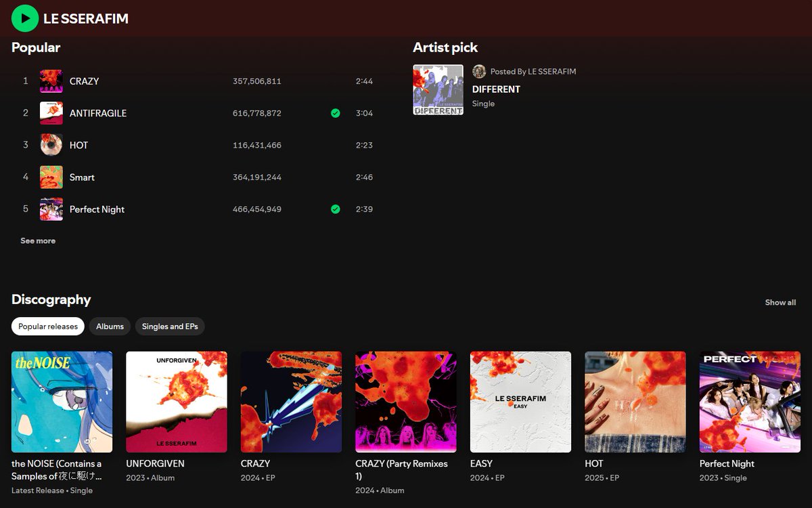Screen dimensions: 812x508
Task: Switch to Singles and EPs filter
Action: pos(170,326)
